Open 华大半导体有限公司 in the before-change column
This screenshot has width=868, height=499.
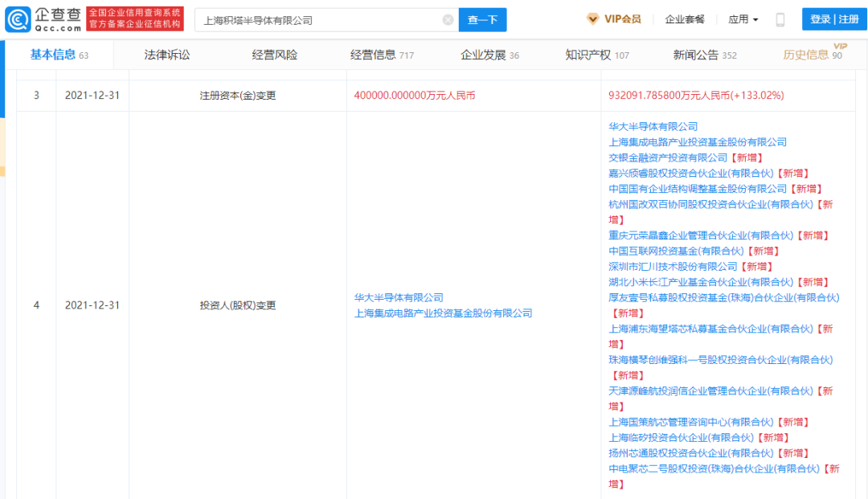coord(399,297)
